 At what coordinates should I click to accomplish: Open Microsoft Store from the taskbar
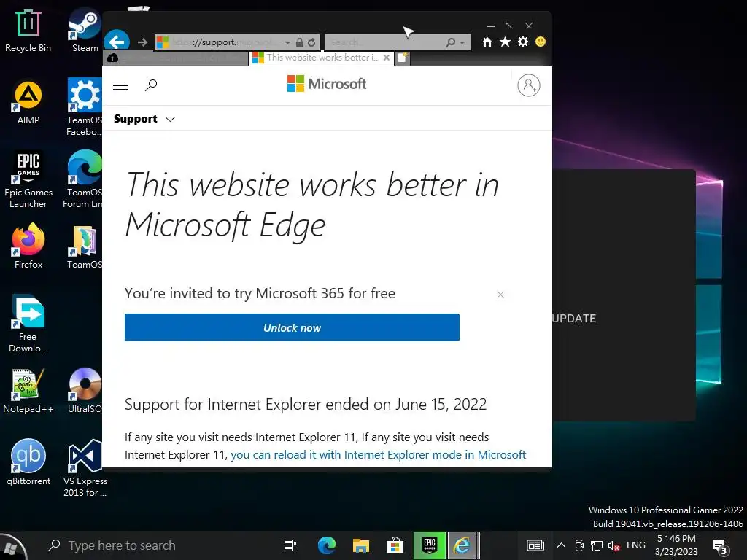tap(395, 545)
